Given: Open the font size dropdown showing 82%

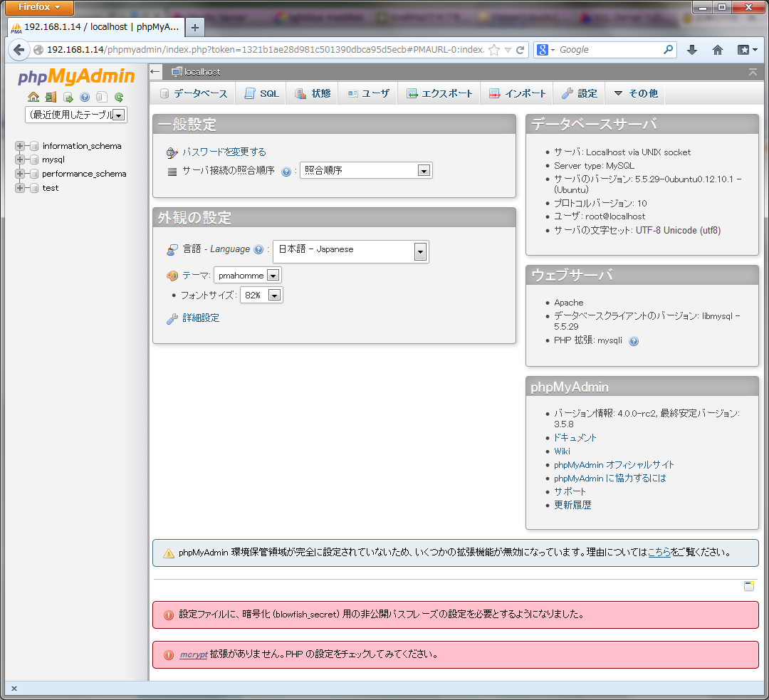Looking at the screenshot, I should (x=261, y=295).
